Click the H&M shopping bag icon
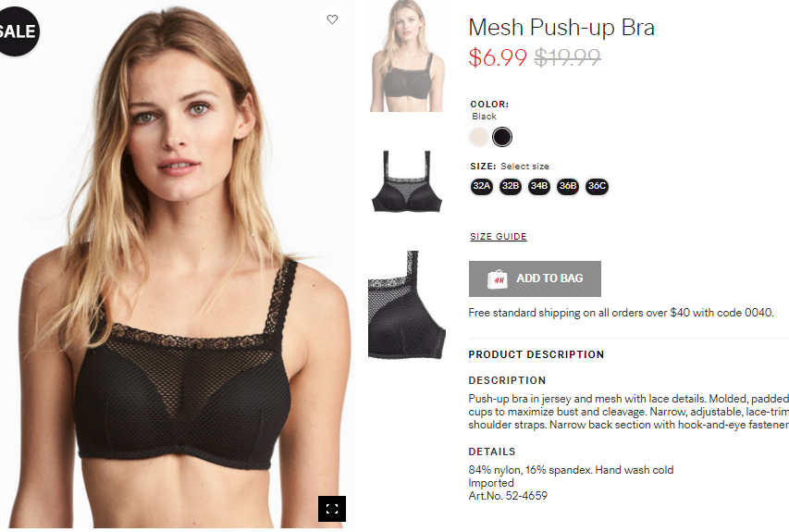The image size is (789, 532). click(x=497, y=278)
